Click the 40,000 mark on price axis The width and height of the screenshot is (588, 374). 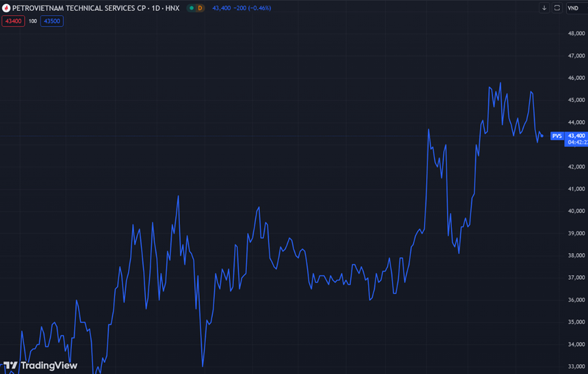pyautogui.click(x=576, y=211)
